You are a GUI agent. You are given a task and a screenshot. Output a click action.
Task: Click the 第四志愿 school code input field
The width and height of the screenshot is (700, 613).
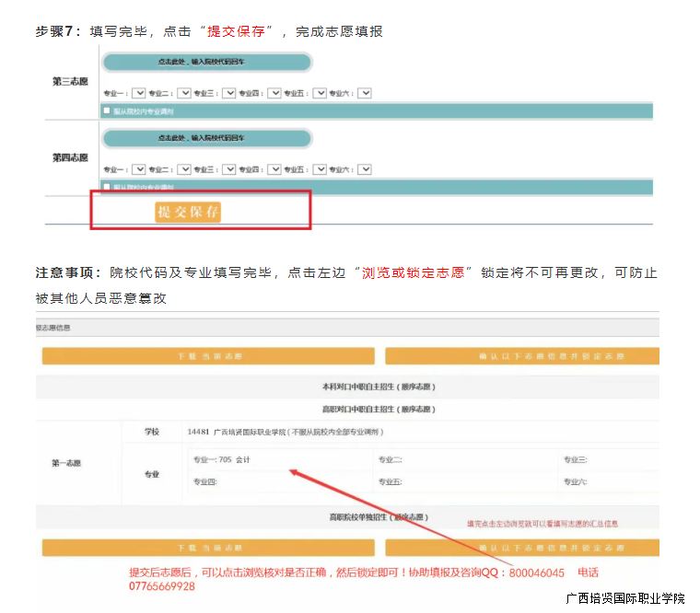[x=206, y=138]
